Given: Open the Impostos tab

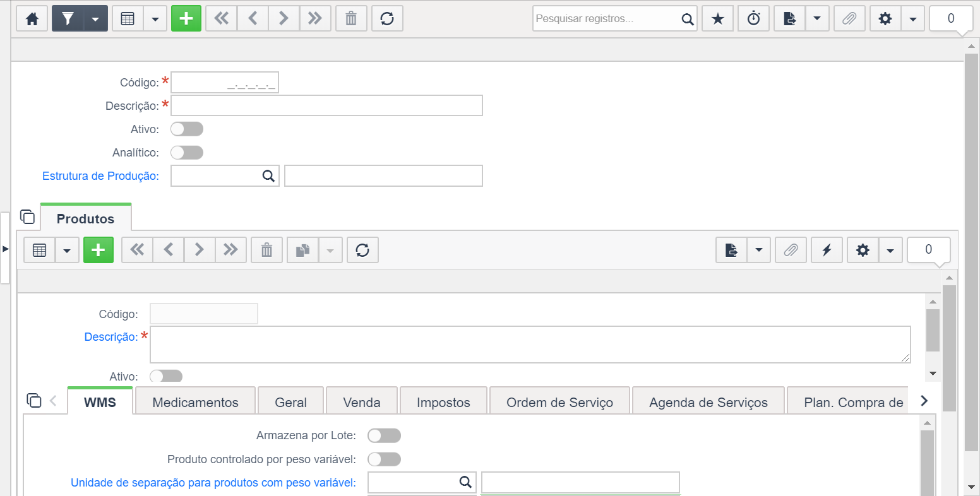Looking at the screenshot, I should [x=443, y=402].
